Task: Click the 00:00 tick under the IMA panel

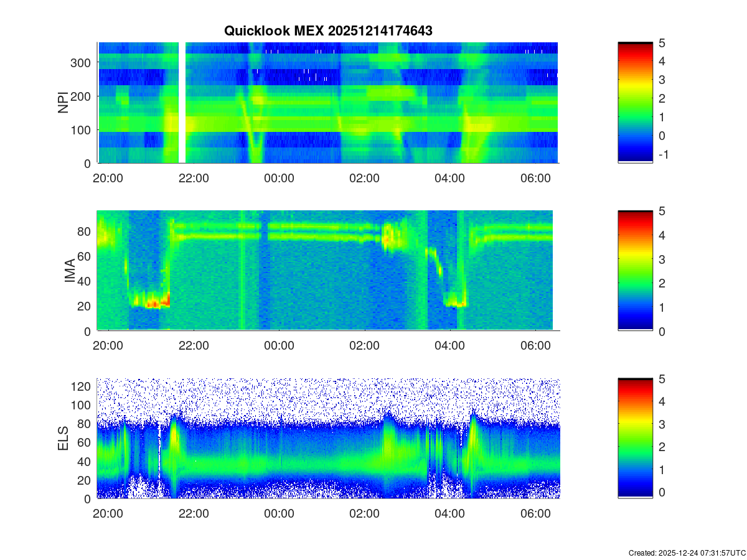Action: click(x=279, y=346)
